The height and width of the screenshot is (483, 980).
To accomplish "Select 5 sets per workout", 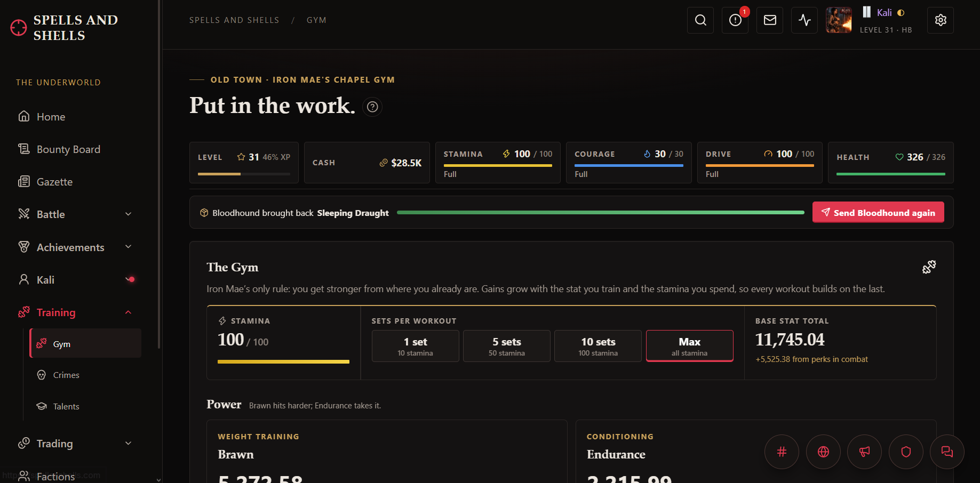I will tap(507, 346).
